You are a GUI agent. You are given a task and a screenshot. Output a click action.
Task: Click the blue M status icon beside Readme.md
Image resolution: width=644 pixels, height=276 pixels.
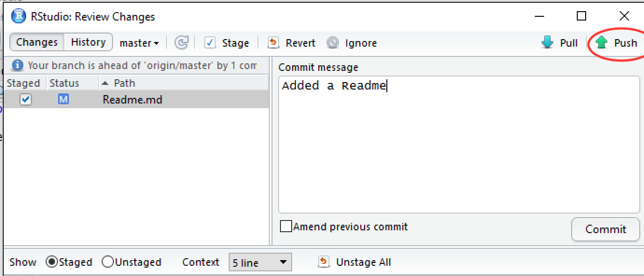coord(63,99)
